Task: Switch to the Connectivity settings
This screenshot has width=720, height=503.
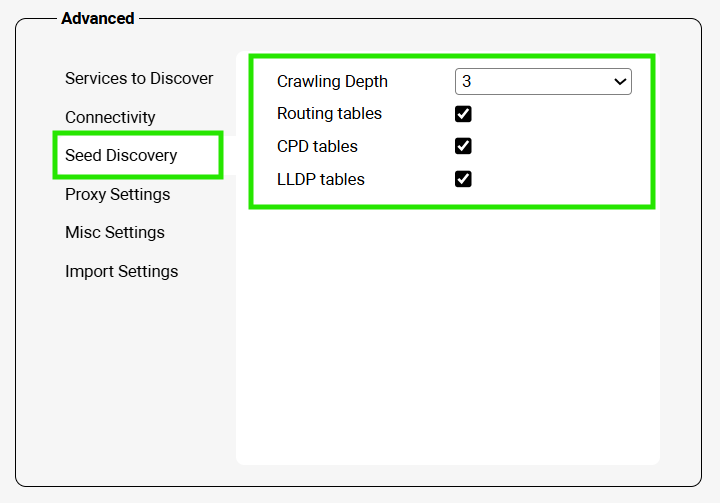Action: click(x=110, y=117)
